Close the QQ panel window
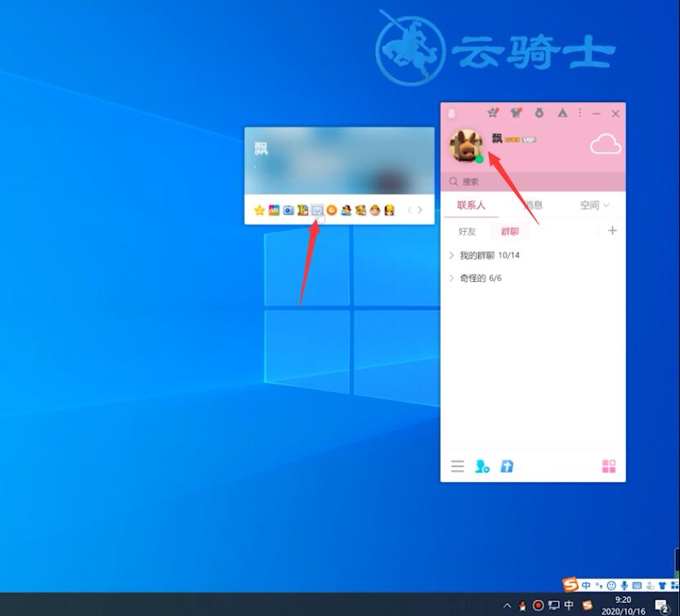680x616 pixels. point(615,114)
